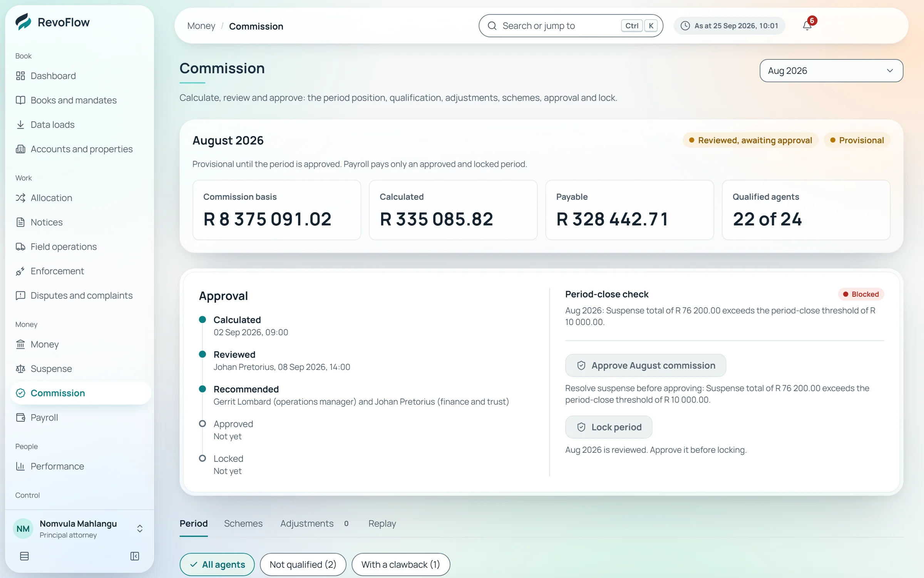The width and height of the screenshot is (924, 578).
Task: Click the RevoFlow logo
Action: point(52,22)
